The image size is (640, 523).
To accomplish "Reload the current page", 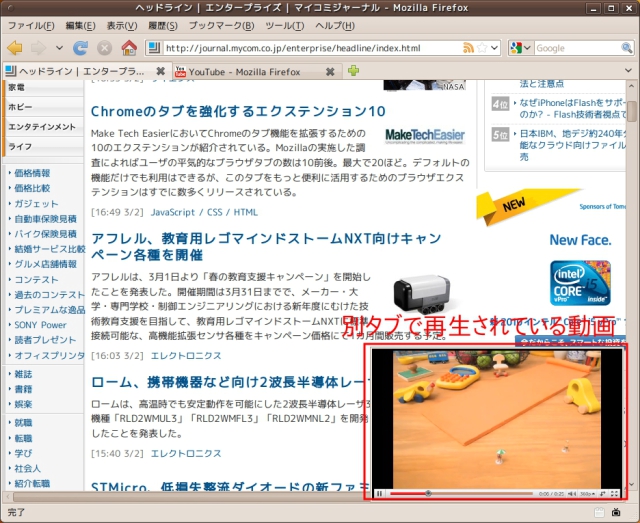I will [x=80, y=48].
